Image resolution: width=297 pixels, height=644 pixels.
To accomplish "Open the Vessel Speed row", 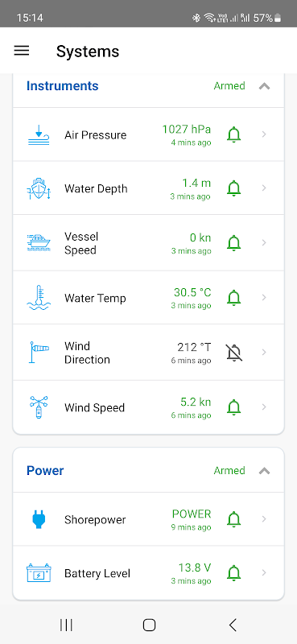I will (x=148, y=243).
